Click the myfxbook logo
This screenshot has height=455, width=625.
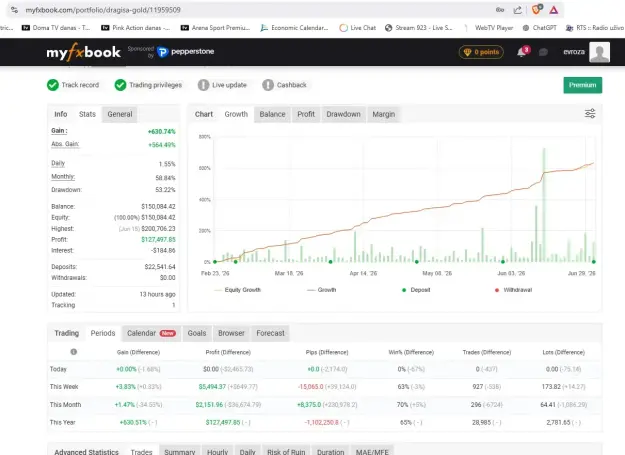(83, 52)
